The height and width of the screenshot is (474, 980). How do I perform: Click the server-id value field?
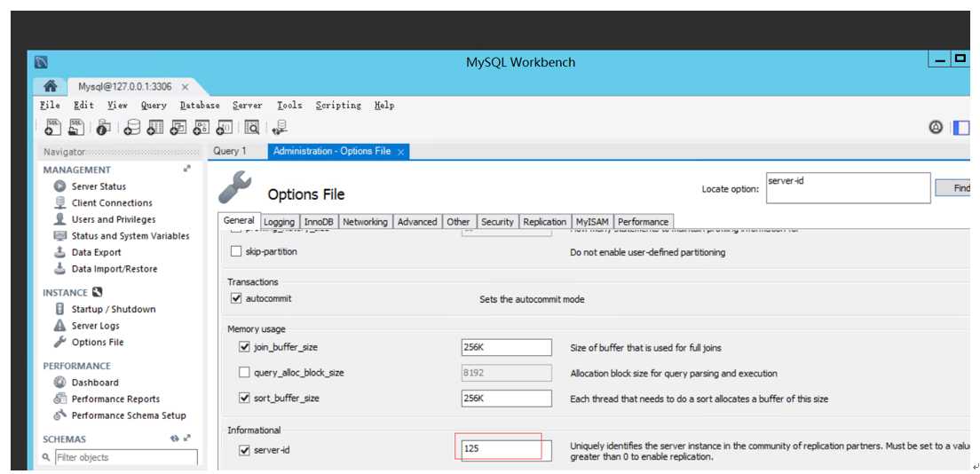[x=506, y=450]
